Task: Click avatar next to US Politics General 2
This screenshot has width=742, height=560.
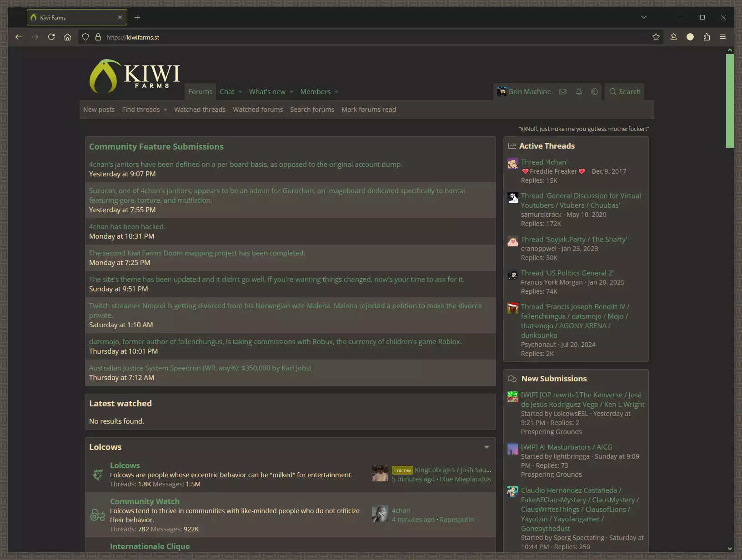Action: tap(513, 275)
